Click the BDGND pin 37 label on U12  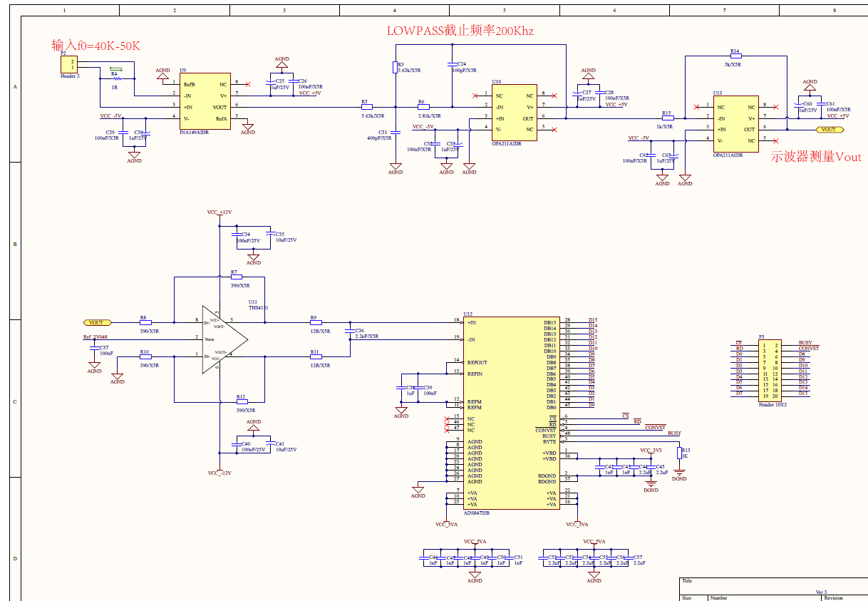pos(547,482)
